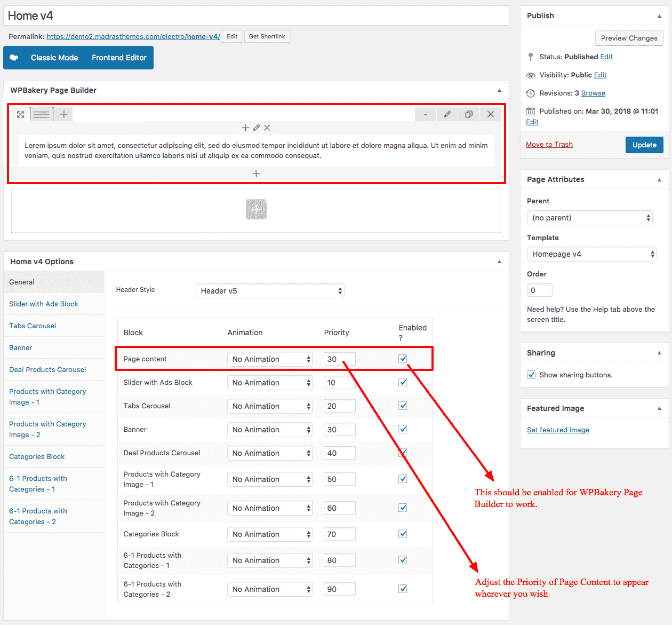
Task: Uncheck Enabled for Tabs Carousel block
Action: tap(403, 406)
